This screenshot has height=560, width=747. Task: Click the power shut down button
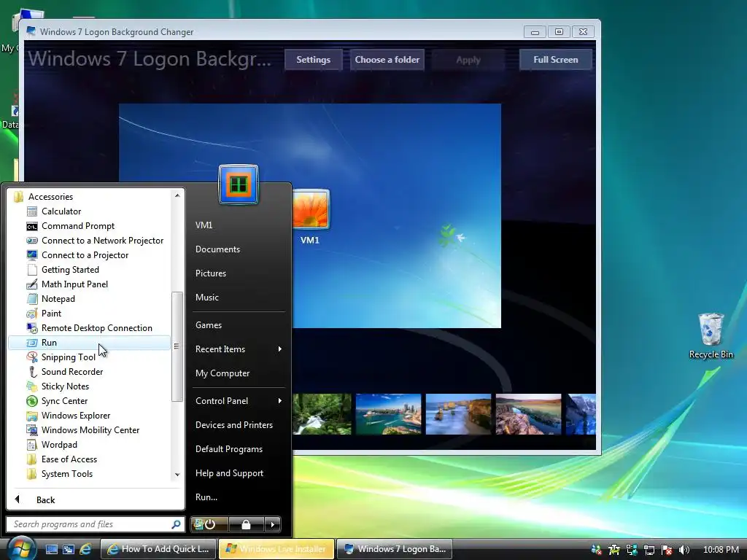point(209,524)
